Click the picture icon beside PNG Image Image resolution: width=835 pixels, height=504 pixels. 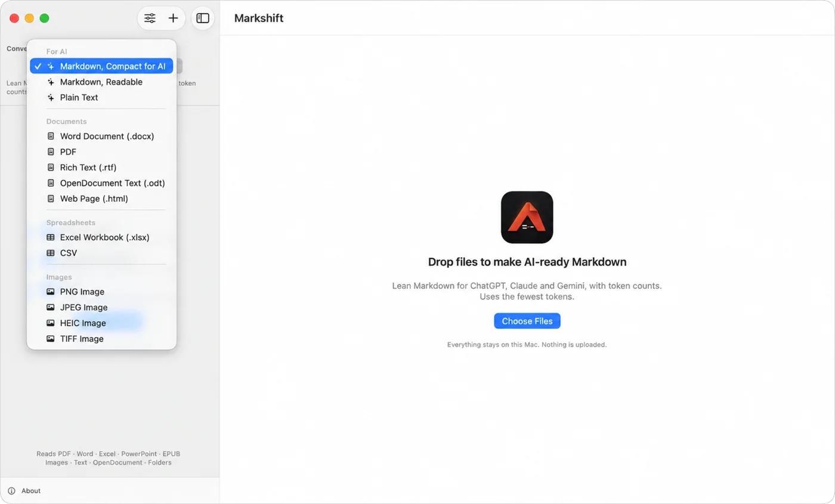(51, 292)
